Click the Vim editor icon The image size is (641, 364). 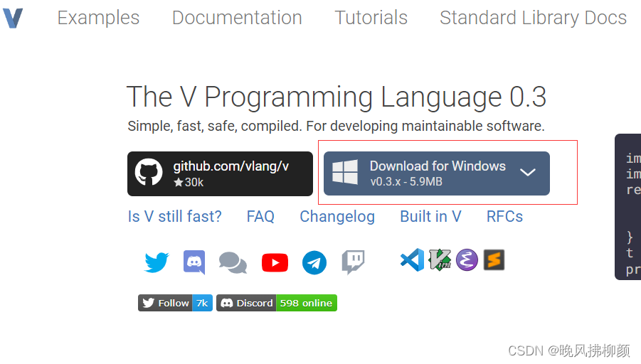point(440,259)
